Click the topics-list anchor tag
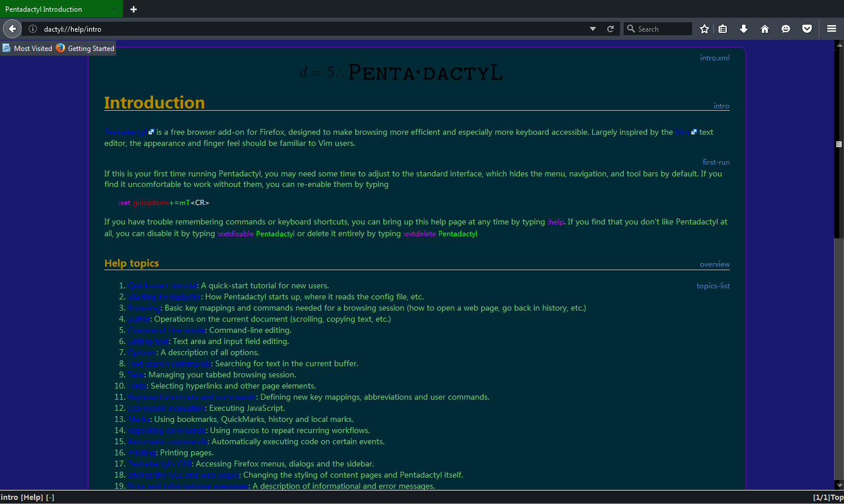Screen dimensions: 844x504 pyautogui.click(x=713, y=286)
